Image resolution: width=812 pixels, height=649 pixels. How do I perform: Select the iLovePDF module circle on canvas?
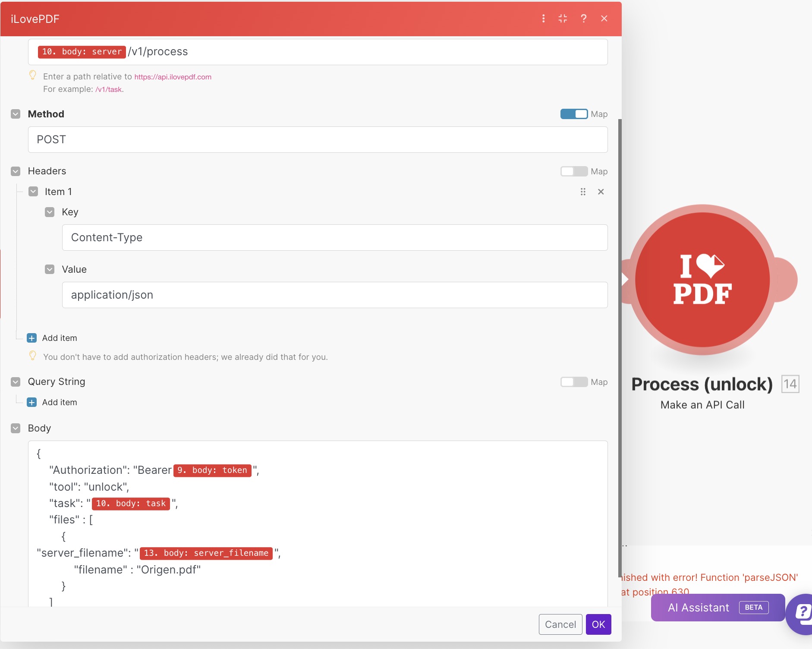[x=702, y=280]
